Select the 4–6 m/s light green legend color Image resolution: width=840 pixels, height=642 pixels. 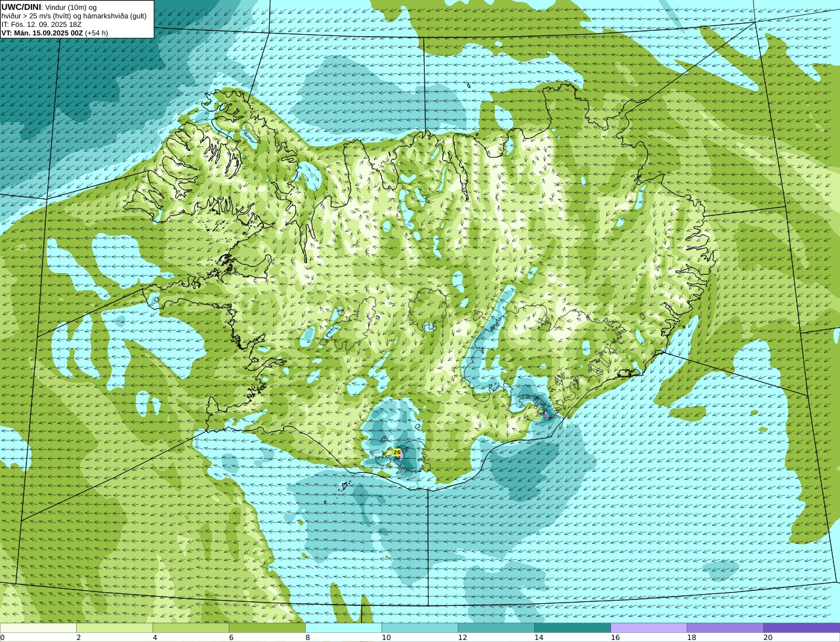pyautogui.click(x=191, y=628)
